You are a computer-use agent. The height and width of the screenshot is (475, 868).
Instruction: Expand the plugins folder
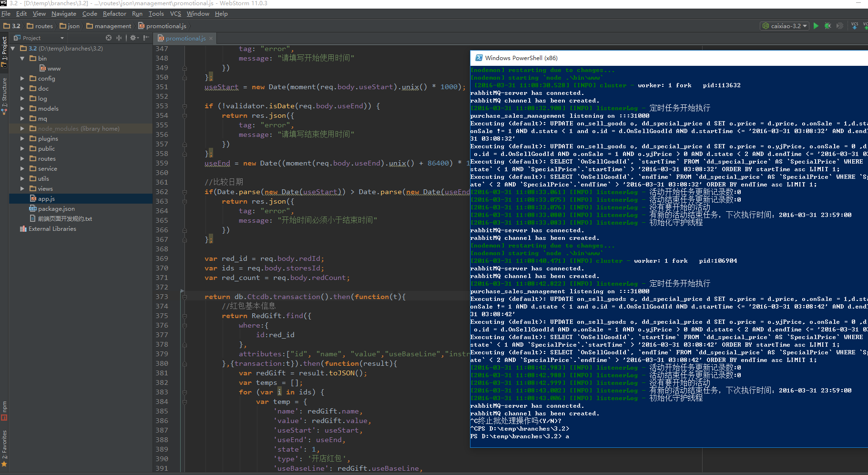click(22, 138)
